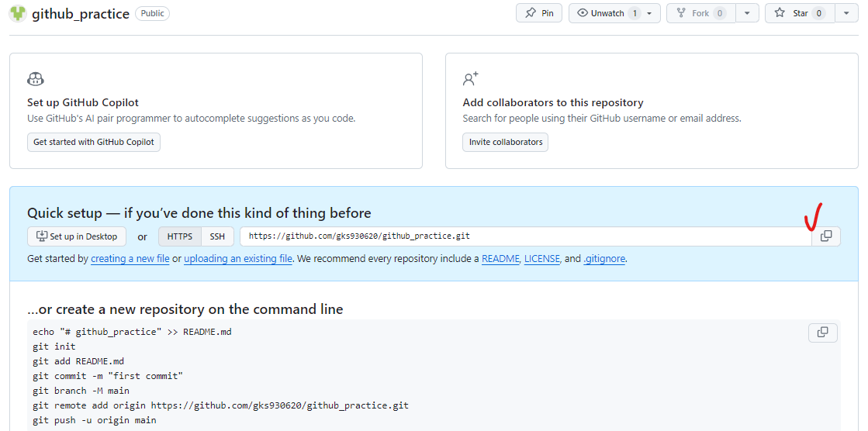868x431 pixels.
Task: Click the repository URL text field
Action: pos(525,236)
